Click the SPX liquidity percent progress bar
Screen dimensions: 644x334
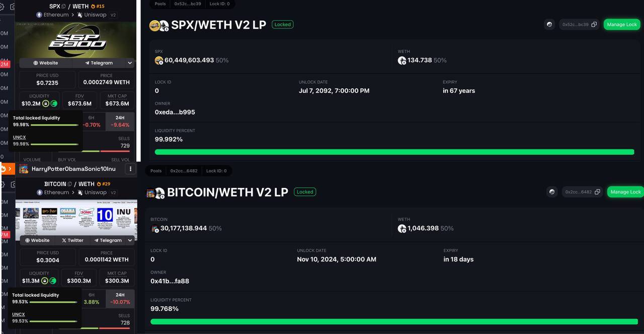tap(394, 152)
